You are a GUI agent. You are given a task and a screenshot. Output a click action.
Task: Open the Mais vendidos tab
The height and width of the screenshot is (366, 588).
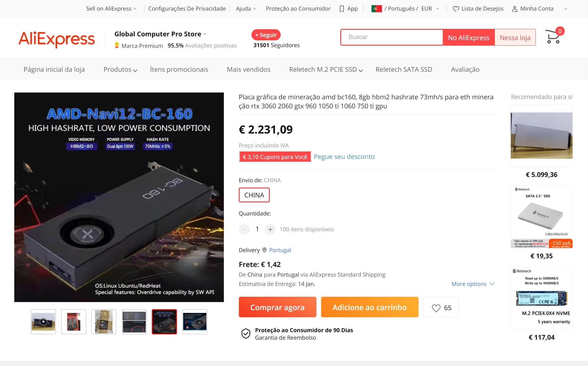(249, 69)
